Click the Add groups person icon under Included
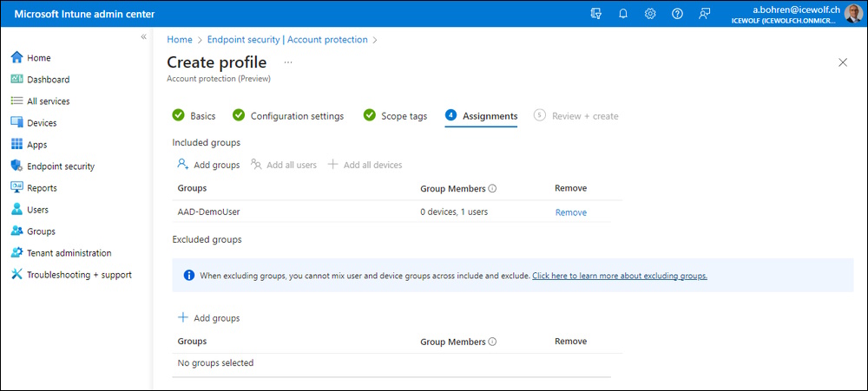This screenshot has width=868, height=391. (183, 164)
